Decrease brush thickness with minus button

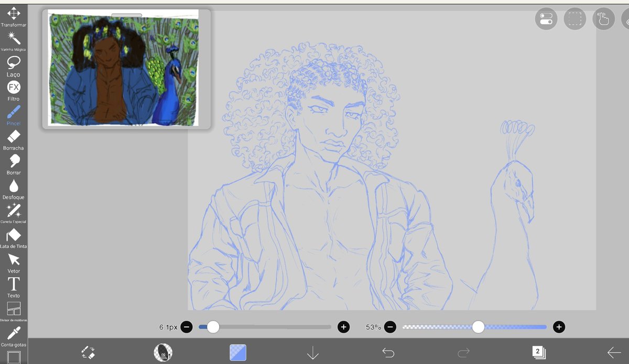tap(187, 327)
